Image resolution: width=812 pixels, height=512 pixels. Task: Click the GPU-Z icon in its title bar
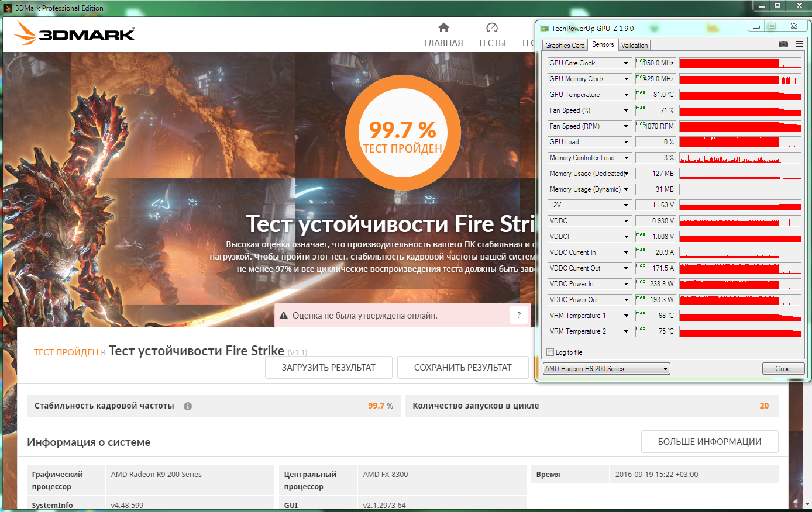pyautogui.click(x=544, y=28)
